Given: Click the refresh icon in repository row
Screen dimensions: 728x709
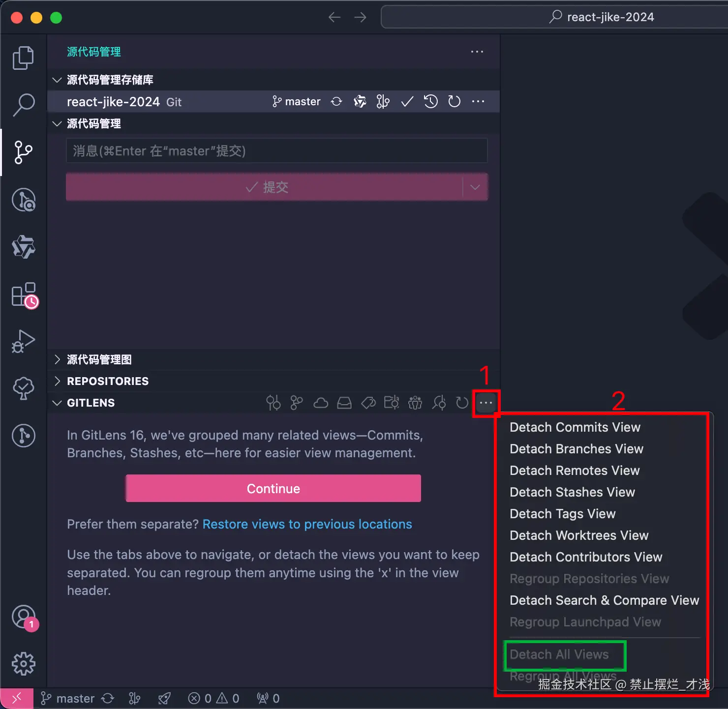Looking at the screenshot, I should 454,102.
